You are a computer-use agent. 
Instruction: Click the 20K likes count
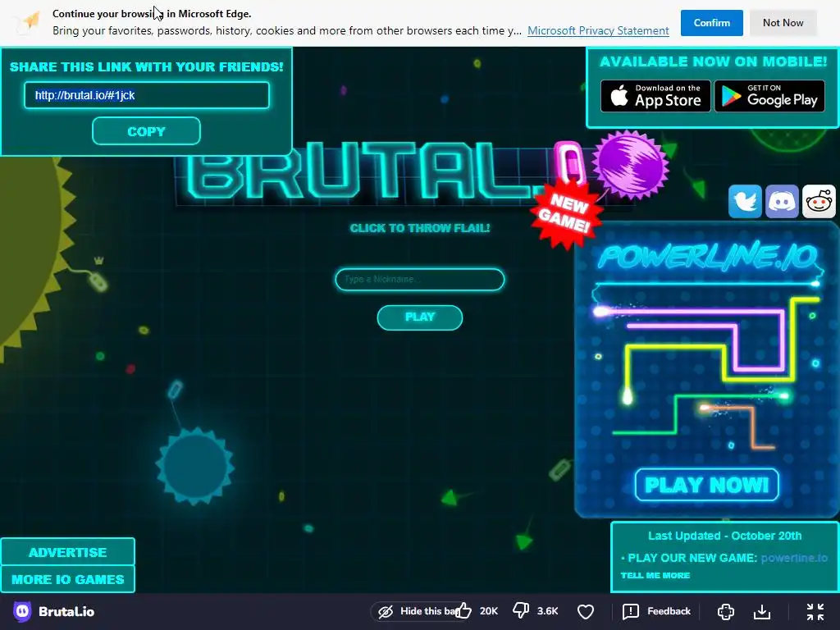(x=489, y=610)
